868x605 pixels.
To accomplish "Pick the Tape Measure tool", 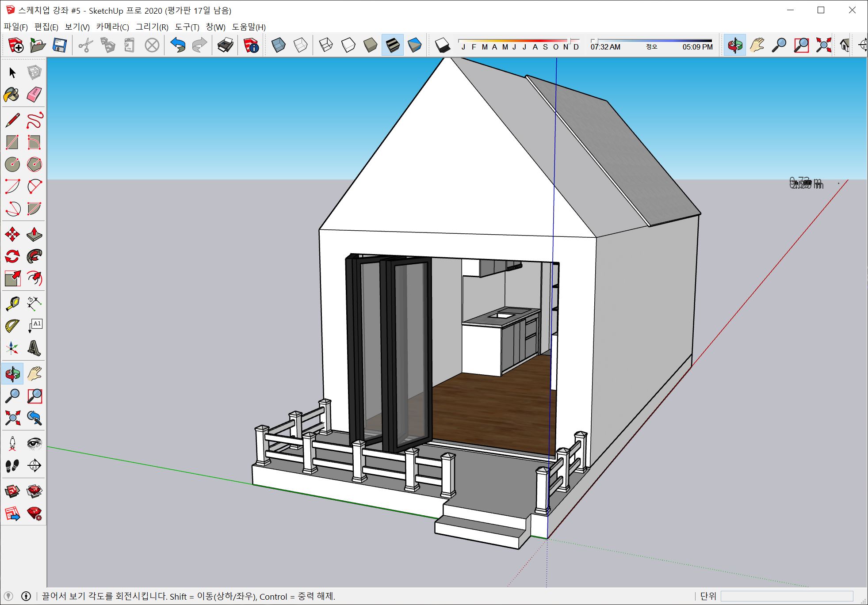I will tap(12, 304).
